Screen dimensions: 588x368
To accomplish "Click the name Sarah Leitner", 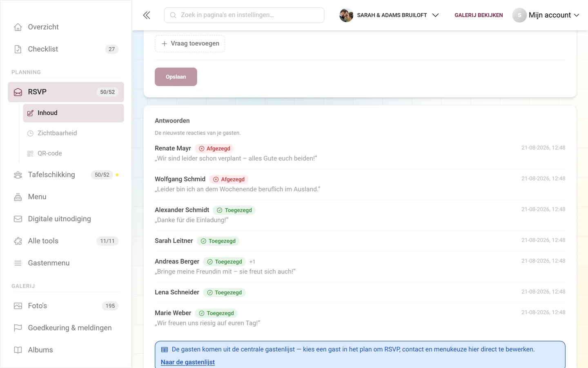I will click(x=174, y=241).
